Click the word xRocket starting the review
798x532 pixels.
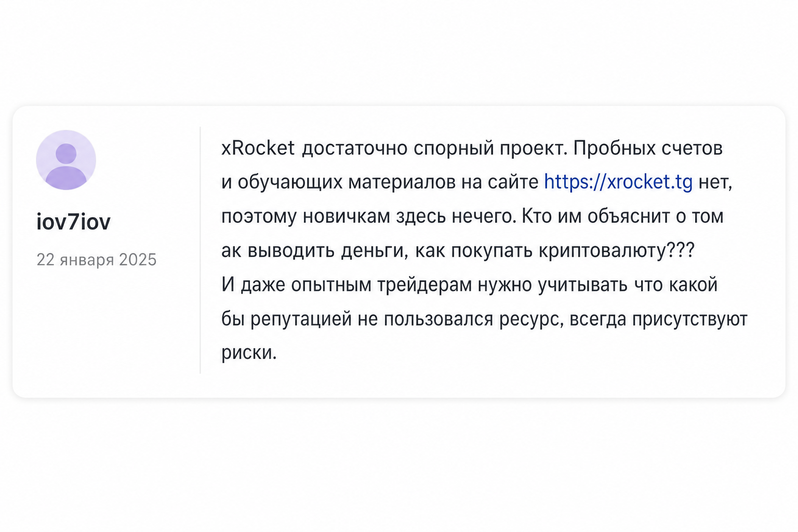click(258, 148)
